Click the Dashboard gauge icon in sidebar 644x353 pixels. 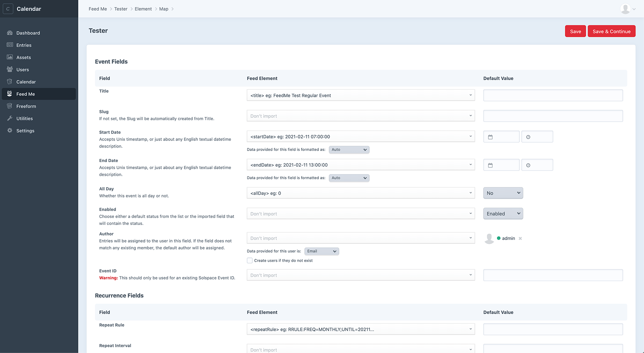pyautogui.click(x=10, y=33)
